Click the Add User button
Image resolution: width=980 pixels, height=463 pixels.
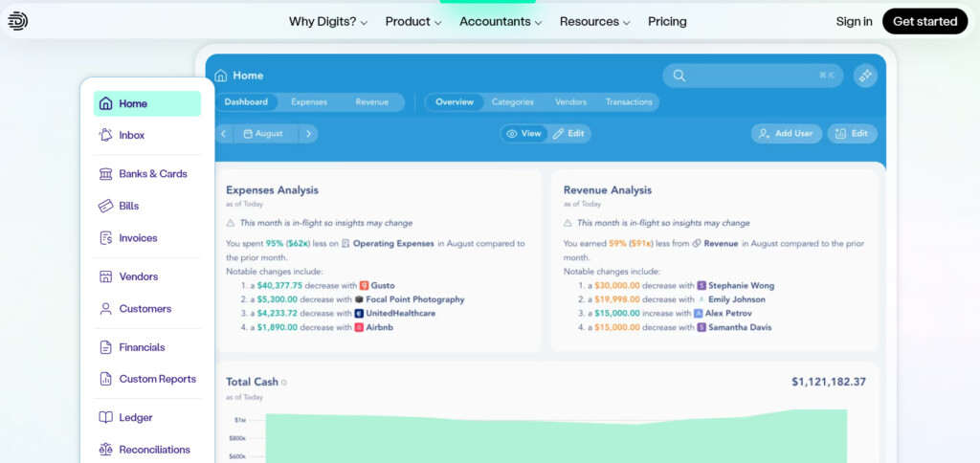787,134
